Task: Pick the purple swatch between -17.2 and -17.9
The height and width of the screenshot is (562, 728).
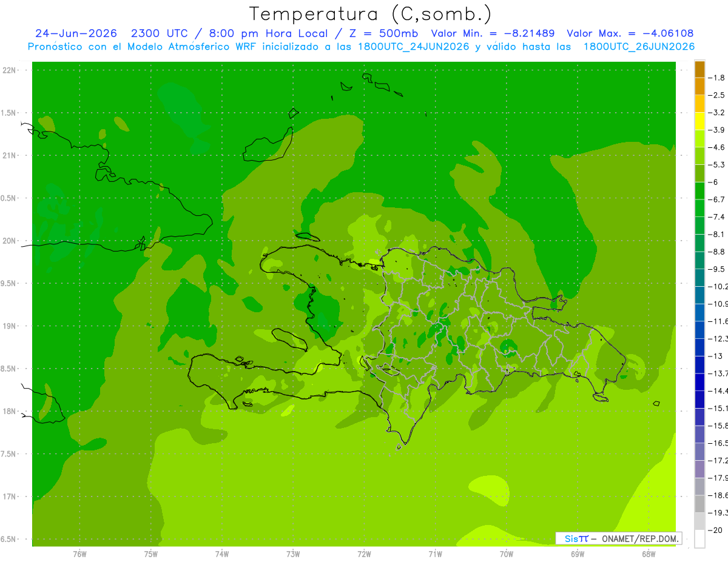Action: [699, 469]
